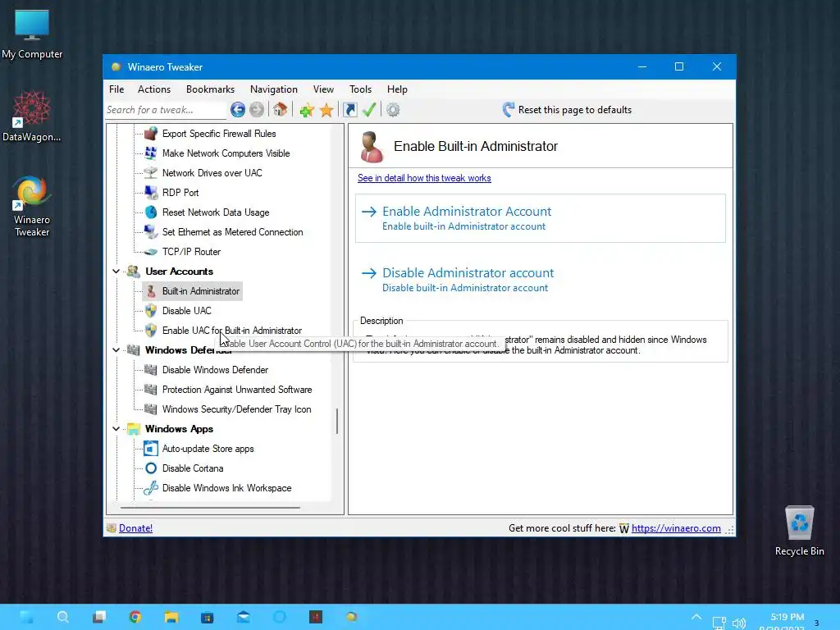
Task: Collapse the Windows Apps tree group
Action: click(x=116, y=429)
